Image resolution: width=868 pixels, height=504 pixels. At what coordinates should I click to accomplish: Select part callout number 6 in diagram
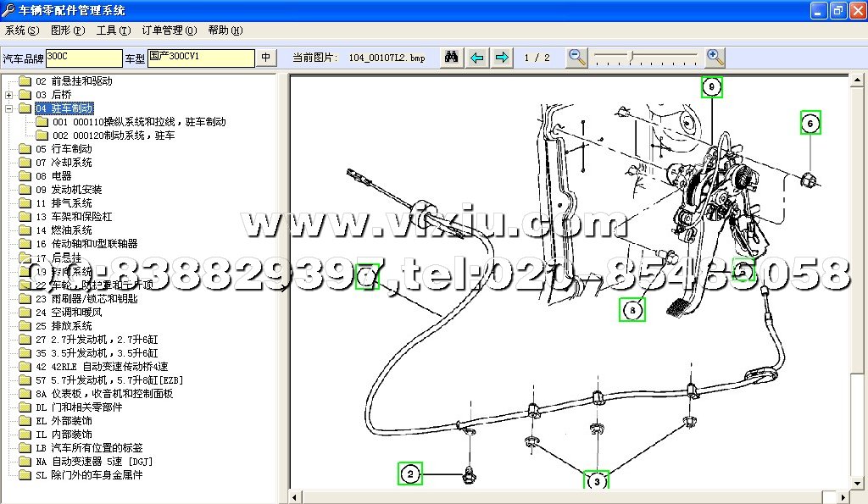pyautogui.click(x=810, y=124)
